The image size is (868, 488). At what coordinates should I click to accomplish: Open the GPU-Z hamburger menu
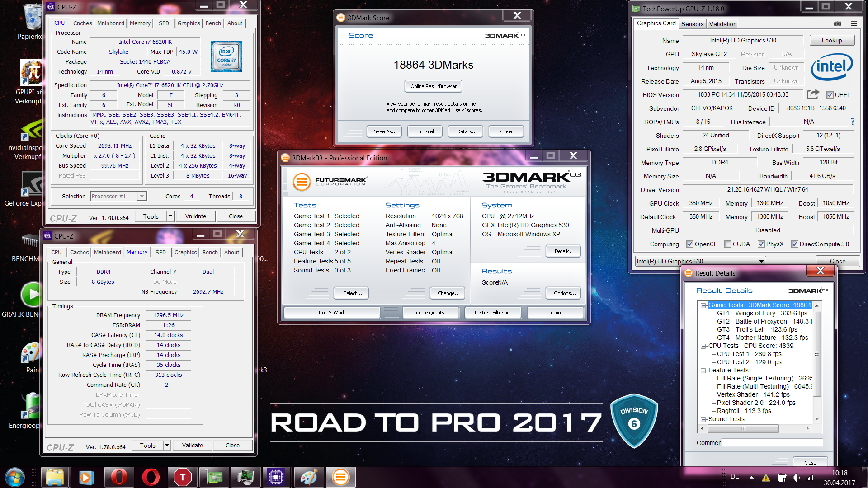coord(854,23)
